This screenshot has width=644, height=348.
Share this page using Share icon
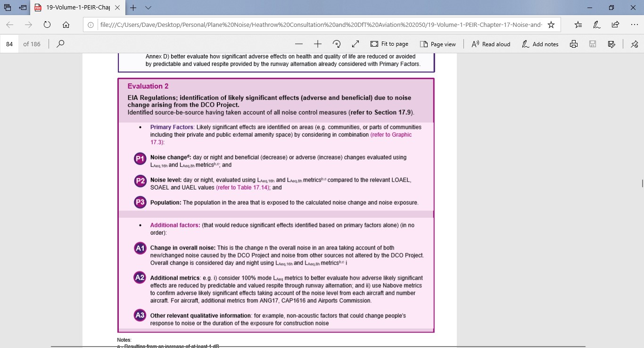[615, 25]
